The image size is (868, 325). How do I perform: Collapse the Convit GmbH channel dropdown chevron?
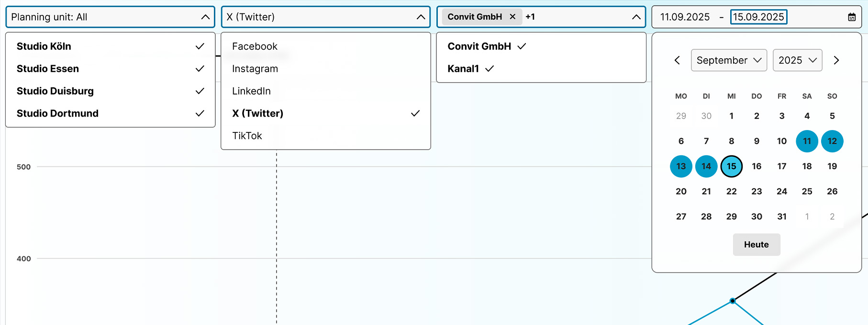click(x=636, y=17)
